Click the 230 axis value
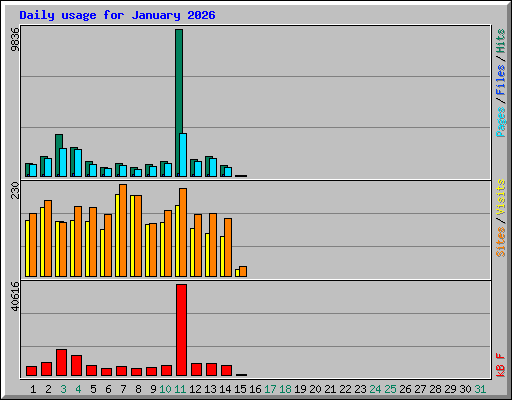 pos(15,190)
